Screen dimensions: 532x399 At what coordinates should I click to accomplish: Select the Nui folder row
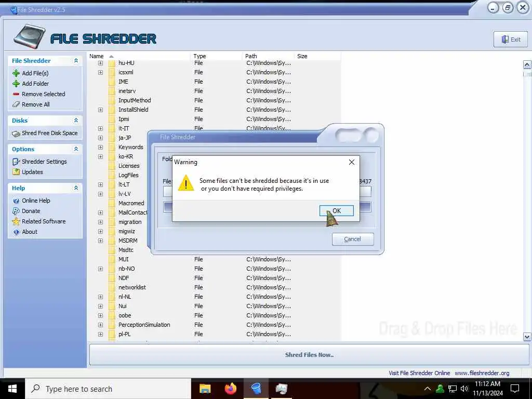coord(214,307)
